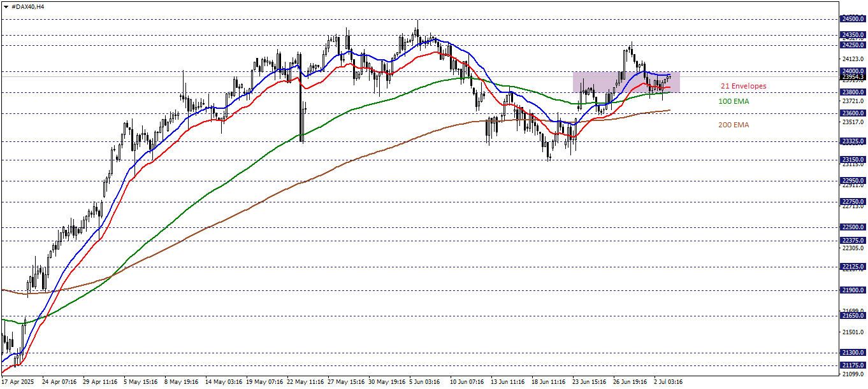Image resolution: width=868 pixels, height=389 pixels.
Task: Click the 18 Jun 11:16 time label
Action: coord(549,382)
